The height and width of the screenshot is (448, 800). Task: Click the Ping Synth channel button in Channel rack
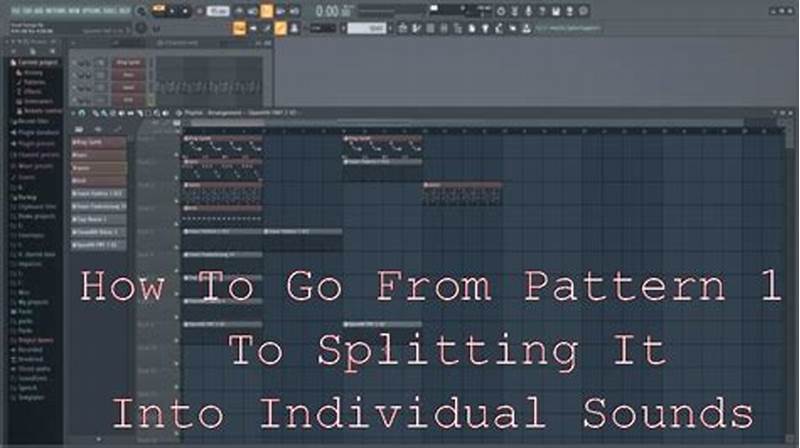coord(129,62)
